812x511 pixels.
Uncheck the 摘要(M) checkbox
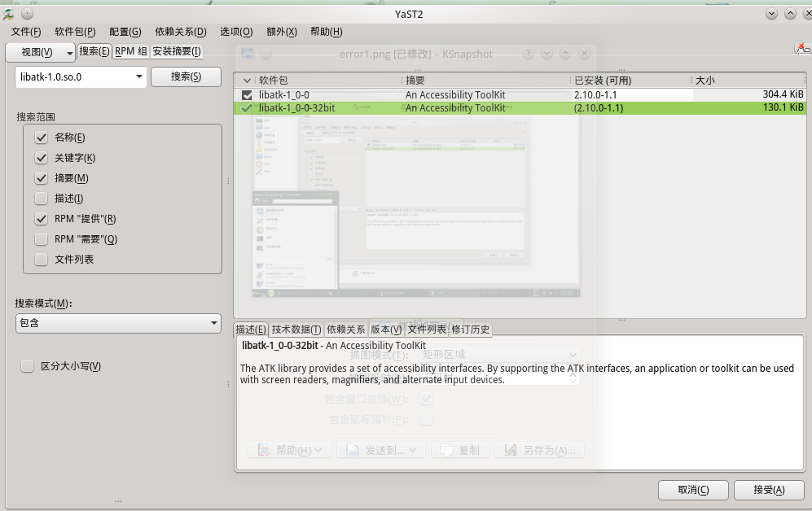click(x=41, y=178)
